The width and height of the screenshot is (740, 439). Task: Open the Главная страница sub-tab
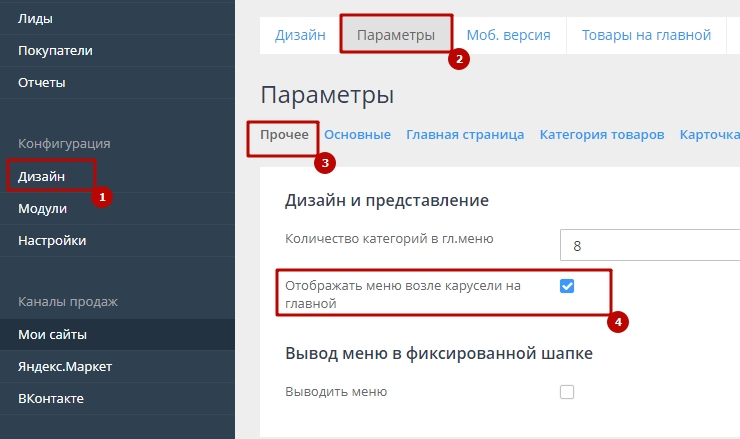(x=465, y=135)
